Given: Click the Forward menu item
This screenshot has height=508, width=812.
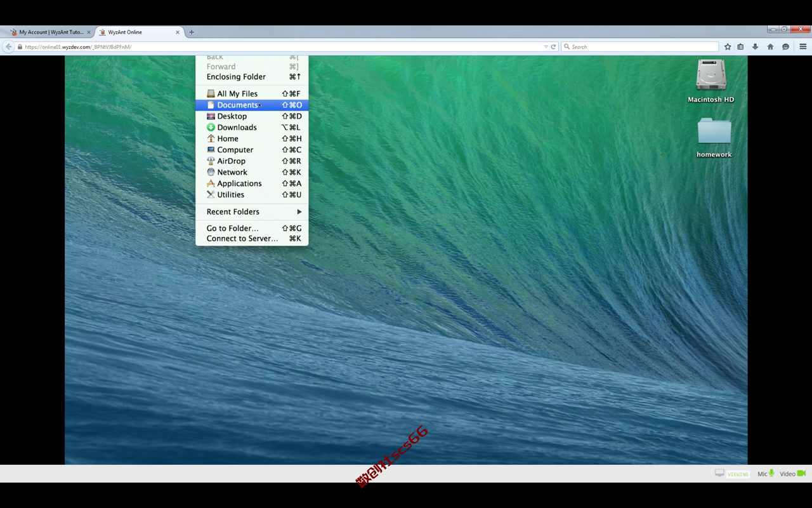Looking at the screenshot, I should click(x=252, y=67).
